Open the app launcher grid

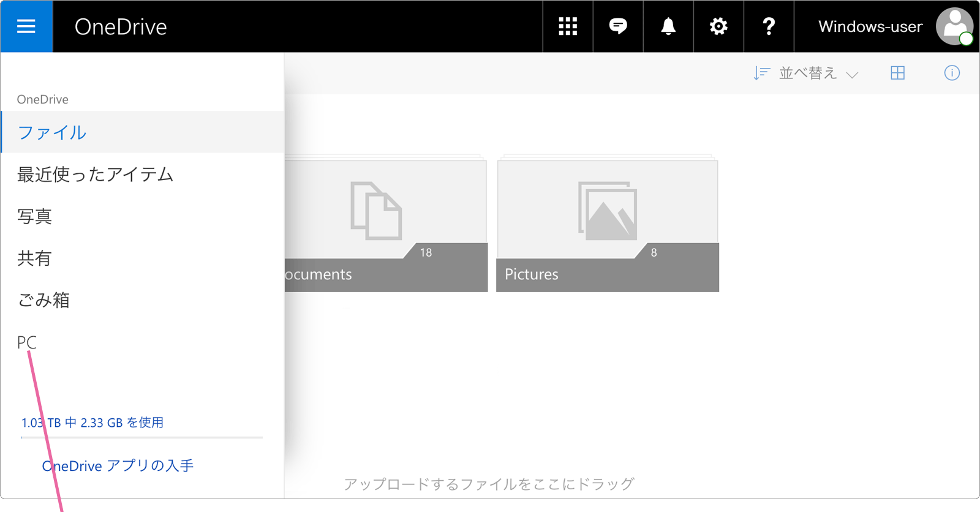click(568, 26)
